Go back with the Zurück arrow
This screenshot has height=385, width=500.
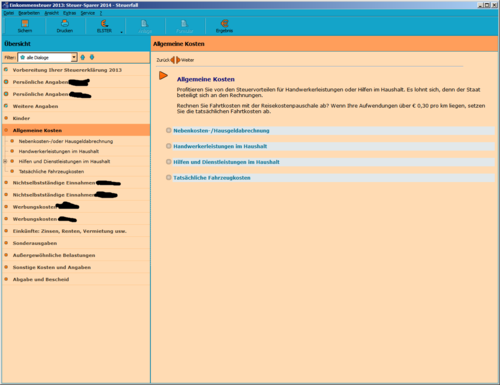coord(172,60)
